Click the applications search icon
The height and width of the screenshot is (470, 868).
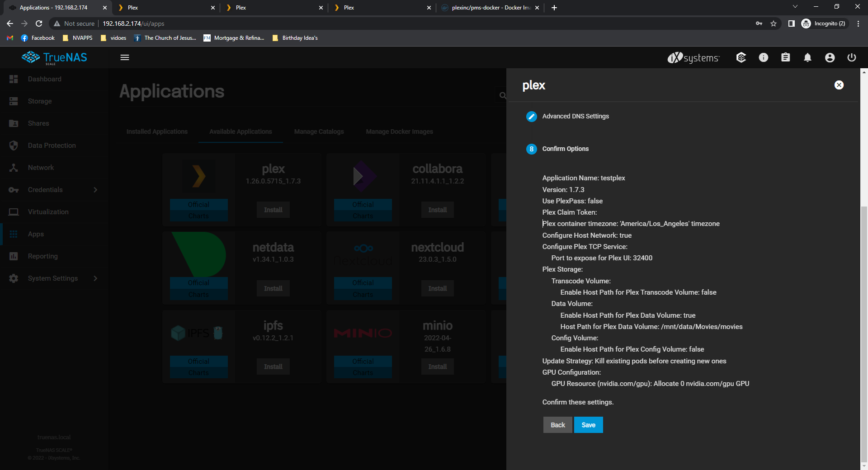click(x=502, y=95)
